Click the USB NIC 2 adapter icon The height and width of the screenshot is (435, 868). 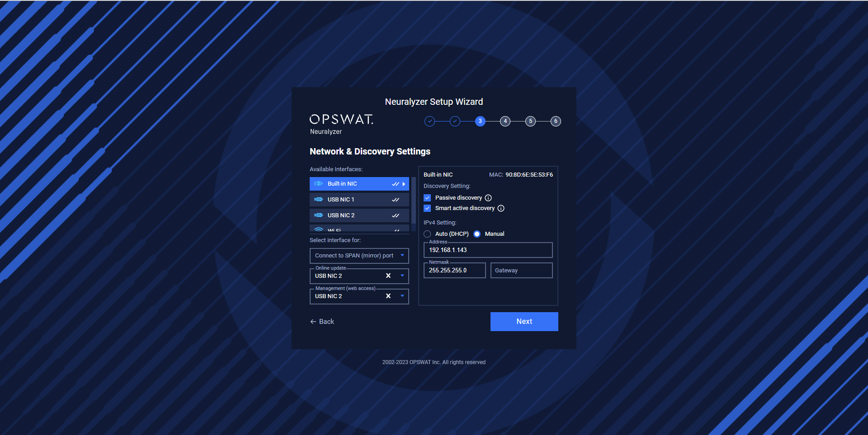[318, 215]
